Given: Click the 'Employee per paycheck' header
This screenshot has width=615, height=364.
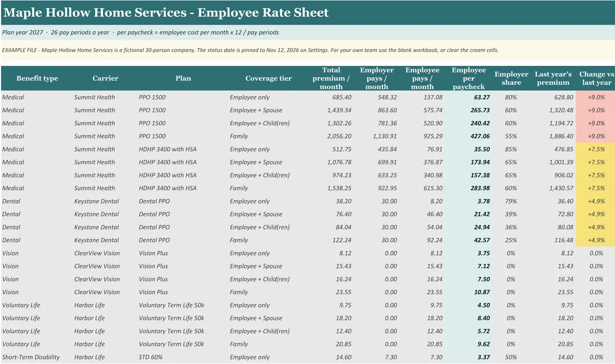Looking at the screenshot, I should coord(469,78).
